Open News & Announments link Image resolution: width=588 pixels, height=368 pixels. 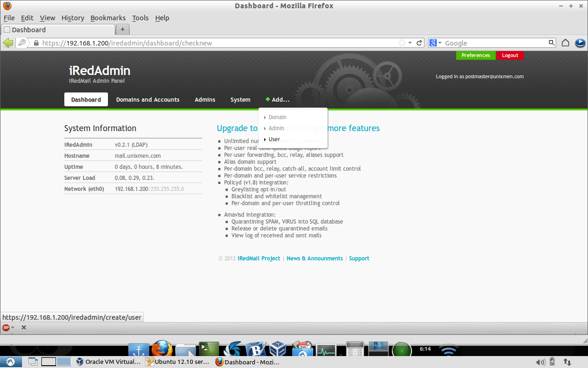coord(315,259)
